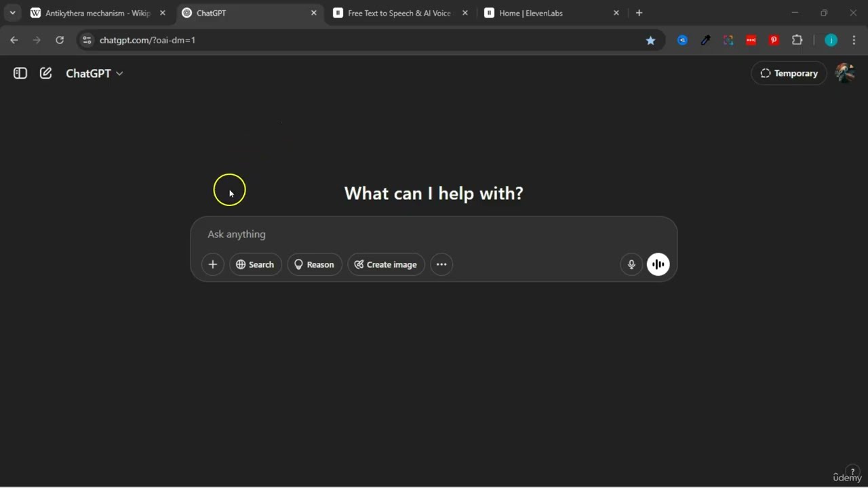Close the Antikythera mechanism tab

(163, 13)
